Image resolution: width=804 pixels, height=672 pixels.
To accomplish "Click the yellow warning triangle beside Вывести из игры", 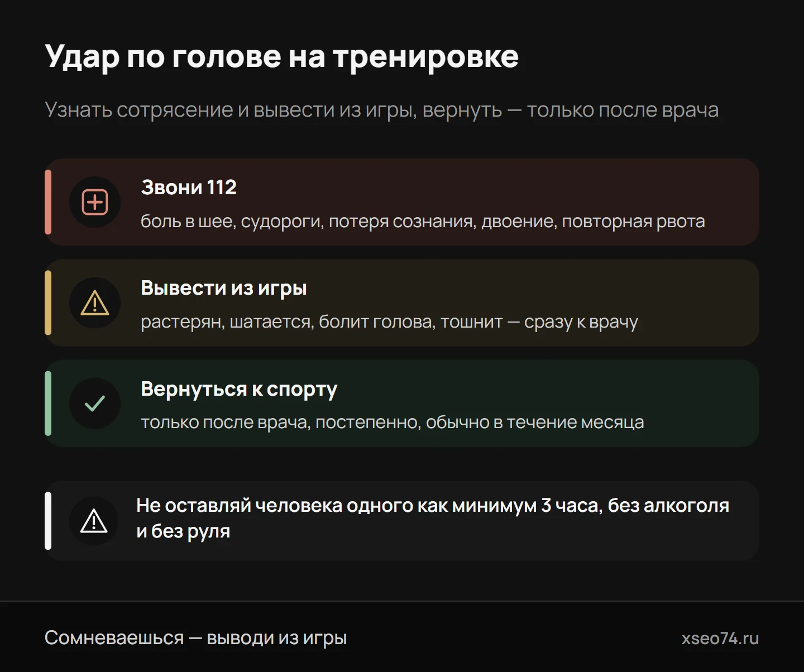I will click(95, 303).
